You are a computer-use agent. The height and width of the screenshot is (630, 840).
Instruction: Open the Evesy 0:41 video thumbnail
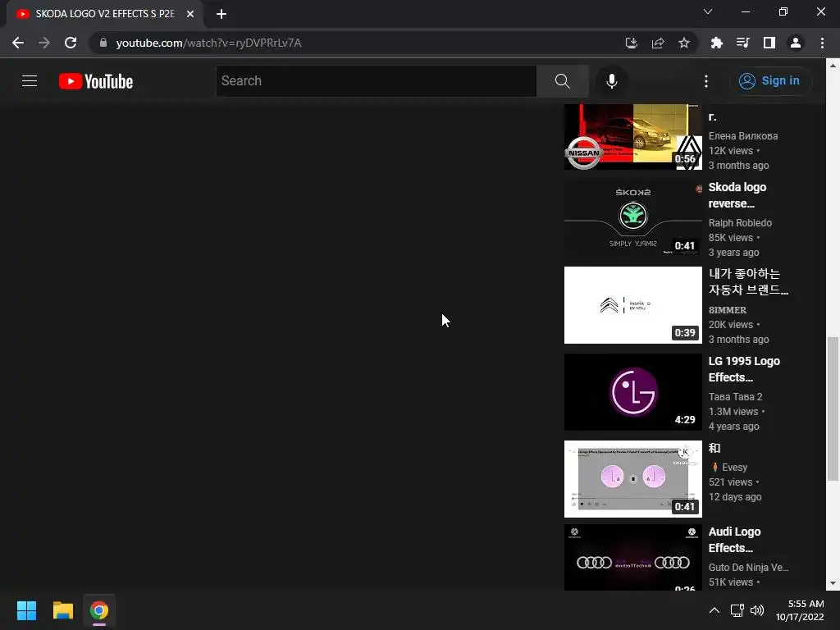pyautogui.click(x=632, y=479)
